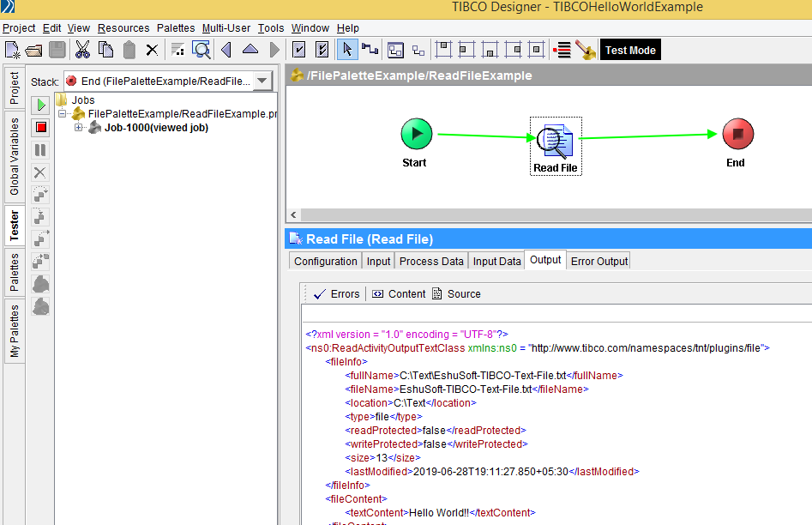Open the Tester side tab
Screen dimensions: 812x525
[x=14, y=225]
